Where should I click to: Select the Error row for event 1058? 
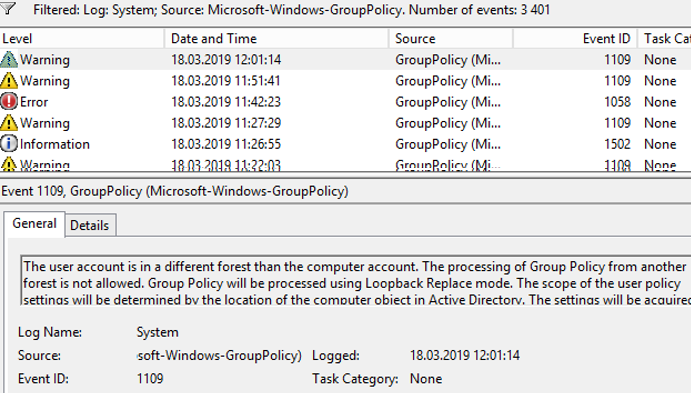(x=346, y=102)
